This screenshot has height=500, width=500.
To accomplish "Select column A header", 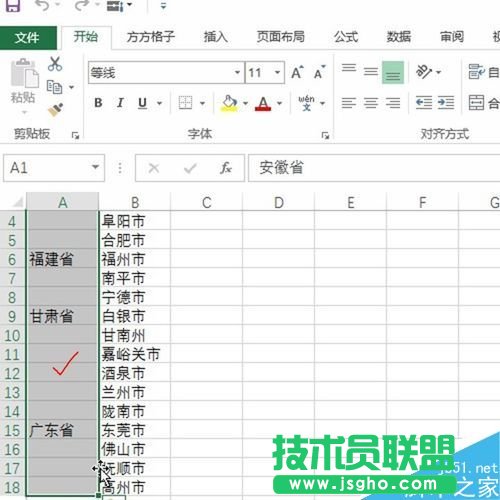I will click(x=63, y=202).
